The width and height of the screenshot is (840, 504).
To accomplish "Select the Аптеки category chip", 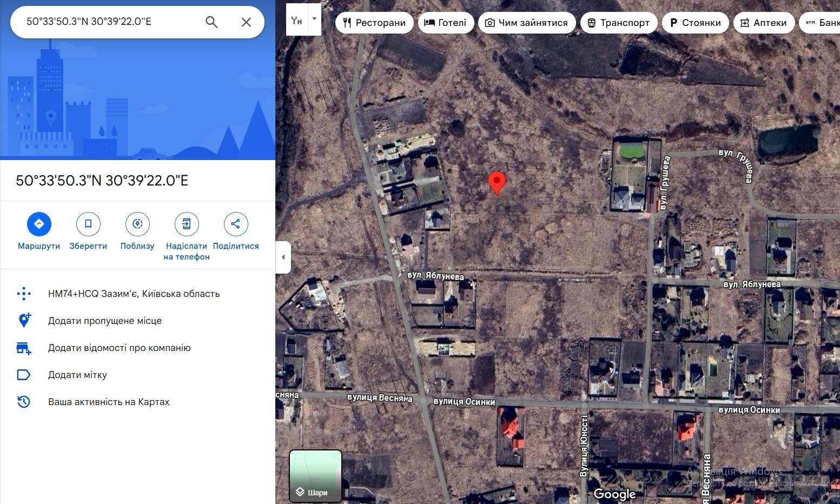I will pyautogui.click(x=764, y=23).
